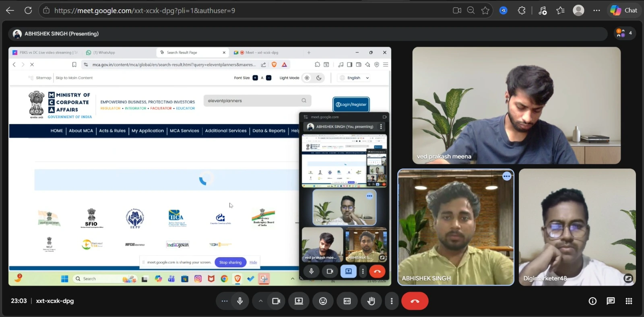The image size is (644, 317).
Task: Open the audio options dots beside the microphone
Action: [x=224, y=301]
